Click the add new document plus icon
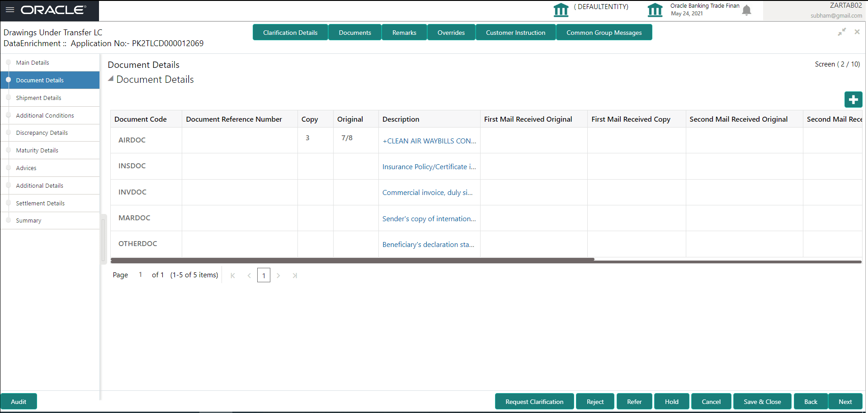 (854, 100)
